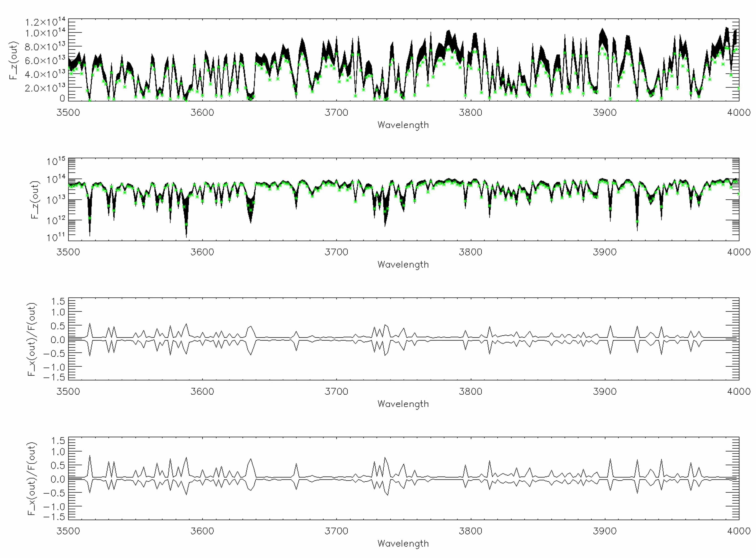Select the 10^15 tick label on log plot
This screenshot has height=558, width=756.
pyautogui.click(x=56, y=161)
